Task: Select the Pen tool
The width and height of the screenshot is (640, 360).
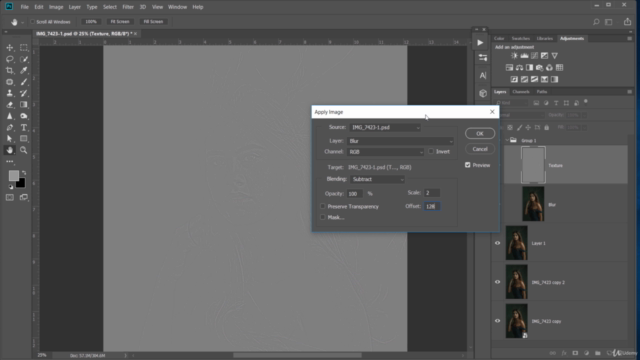Action: pyautogui.click(x=9, y=128)
